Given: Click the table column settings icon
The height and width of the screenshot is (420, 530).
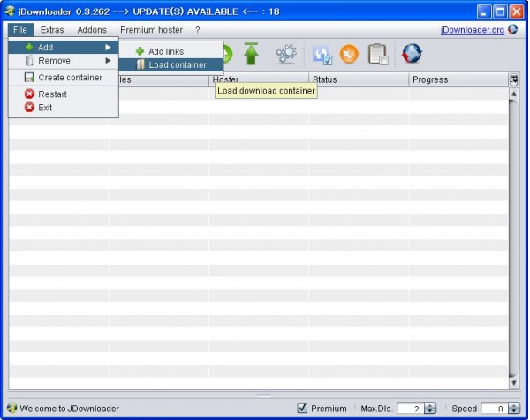Looking at the screenshot, I should [x=514, y=79].
